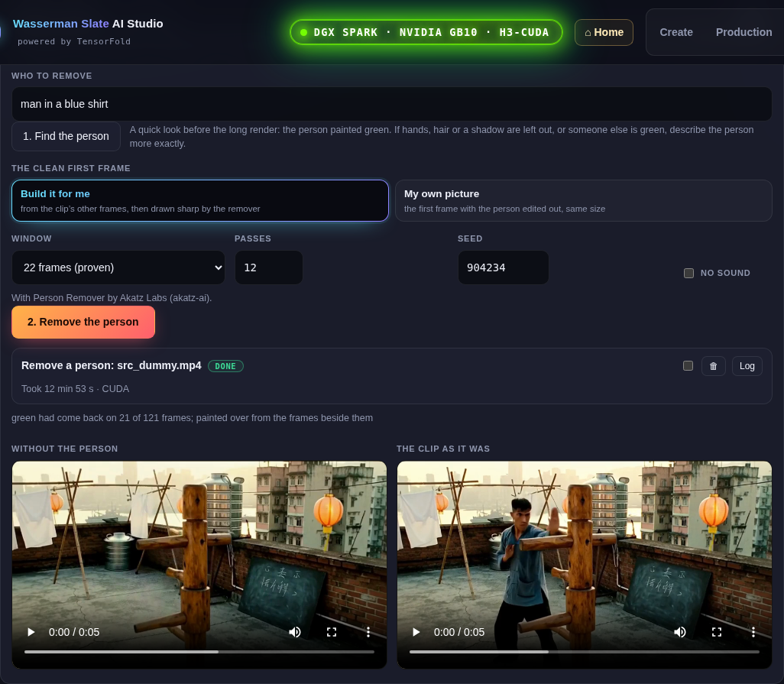784x684 pixels.
Task: Select the 'Build it for me' option
Action: click(200, 200)
